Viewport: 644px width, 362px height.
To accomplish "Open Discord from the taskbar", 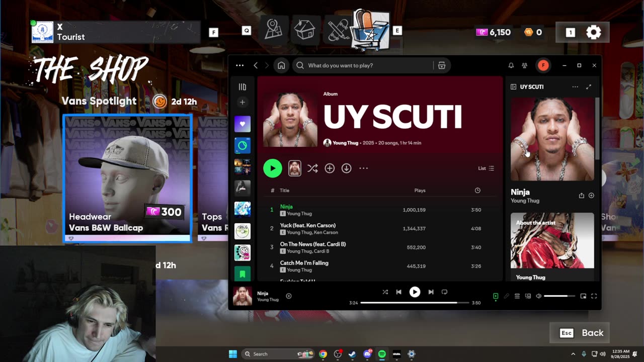I will [x=367, y=354].
